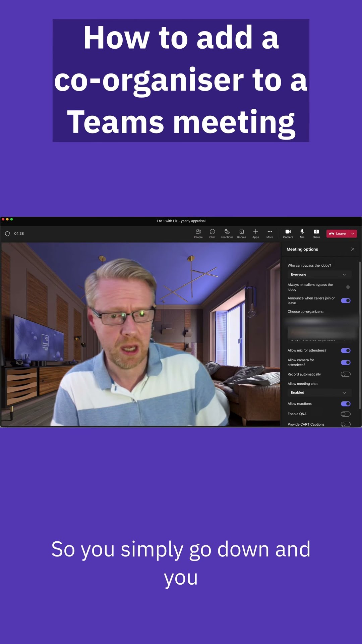362x644 pixels.
Task: Toggle 'Announce when callers join or leave'
Action: pyautogui.click(x=346, y=301)
